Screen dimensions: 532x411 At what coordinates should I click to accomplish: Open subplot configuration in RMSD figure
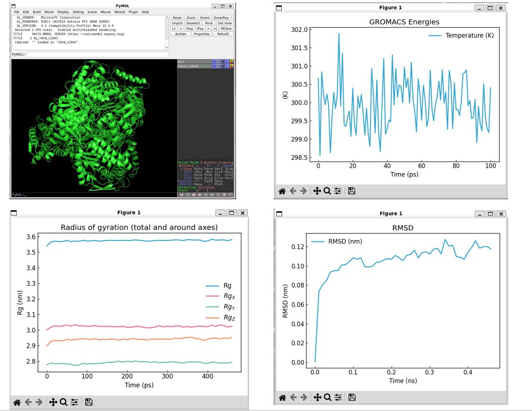(x=338, y=397)
